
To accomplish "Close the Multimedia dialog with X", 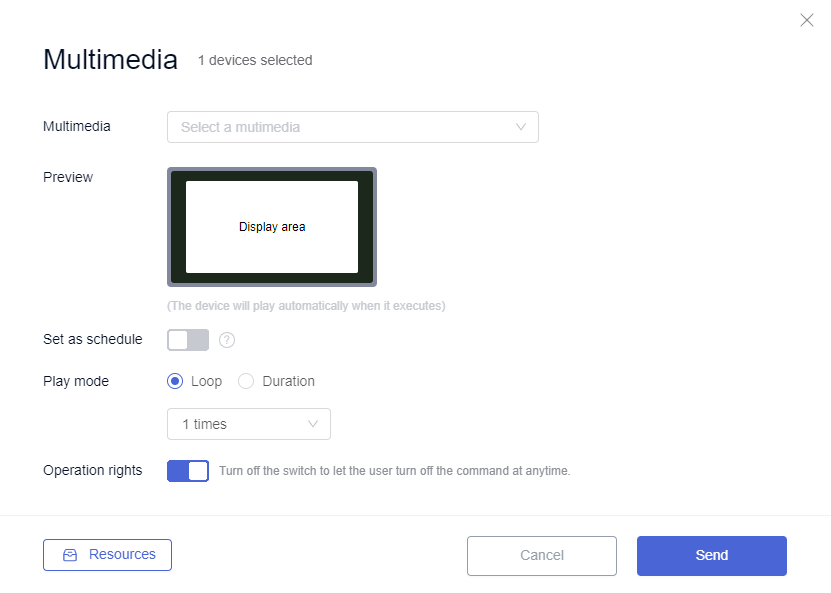I will [807, 20].
